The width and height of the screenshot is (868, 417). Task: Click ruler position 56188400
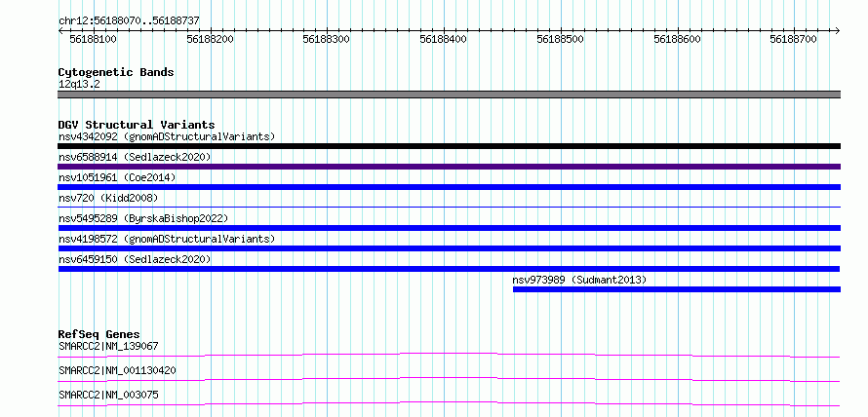pos(444,39)
